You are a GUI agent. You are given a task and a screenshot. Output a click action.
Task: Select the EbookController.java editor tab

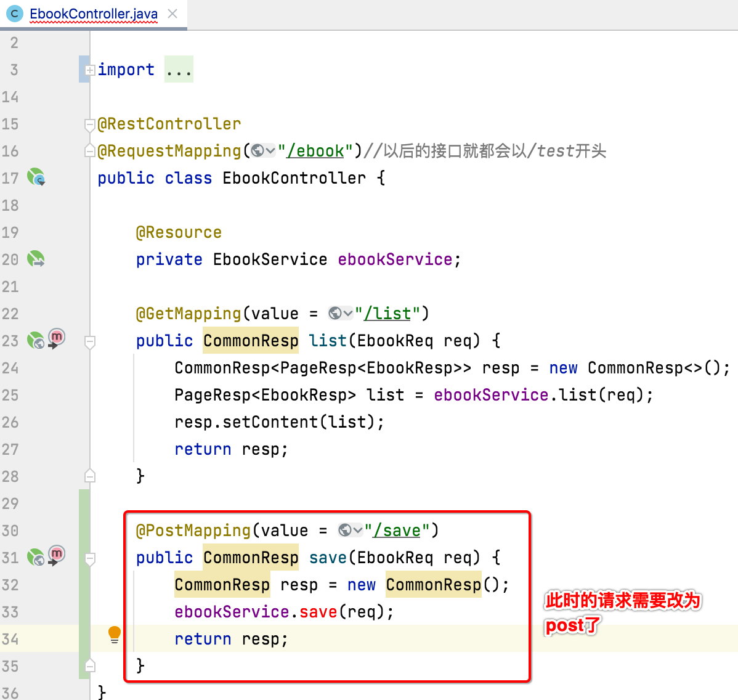(94, 14)
